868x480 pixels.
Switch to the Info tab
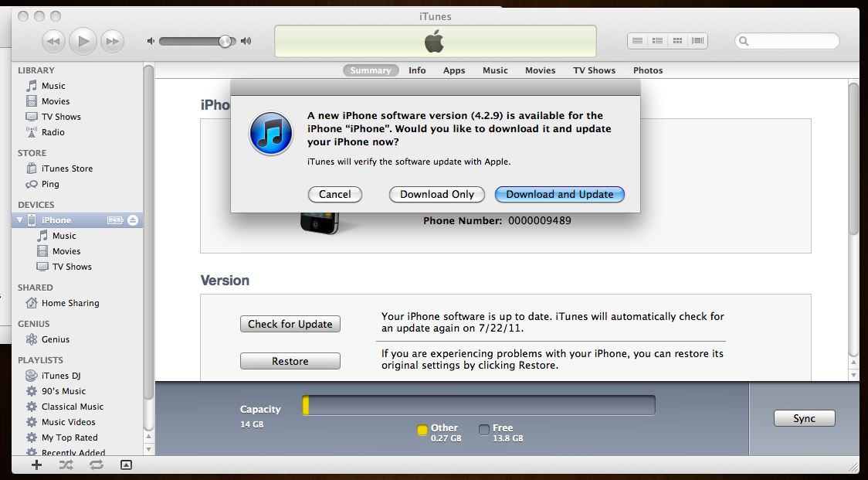(x=417, y=70)
